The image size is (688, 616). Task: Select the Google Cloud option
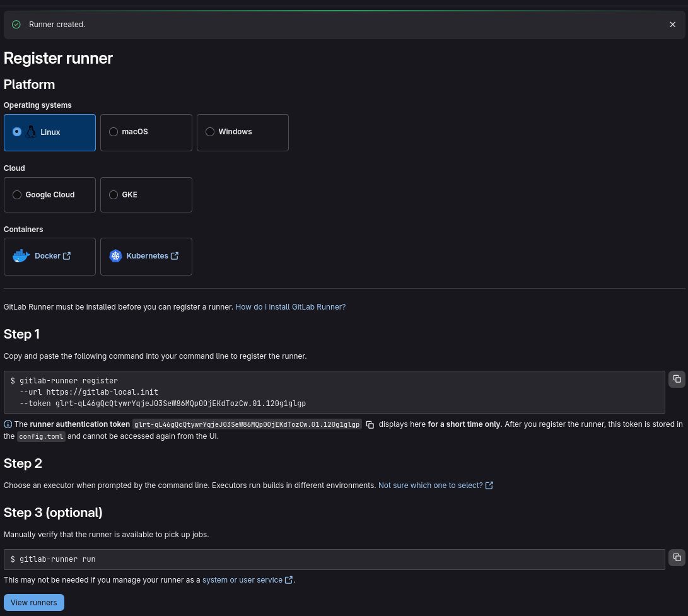click(x=50, y=195)
